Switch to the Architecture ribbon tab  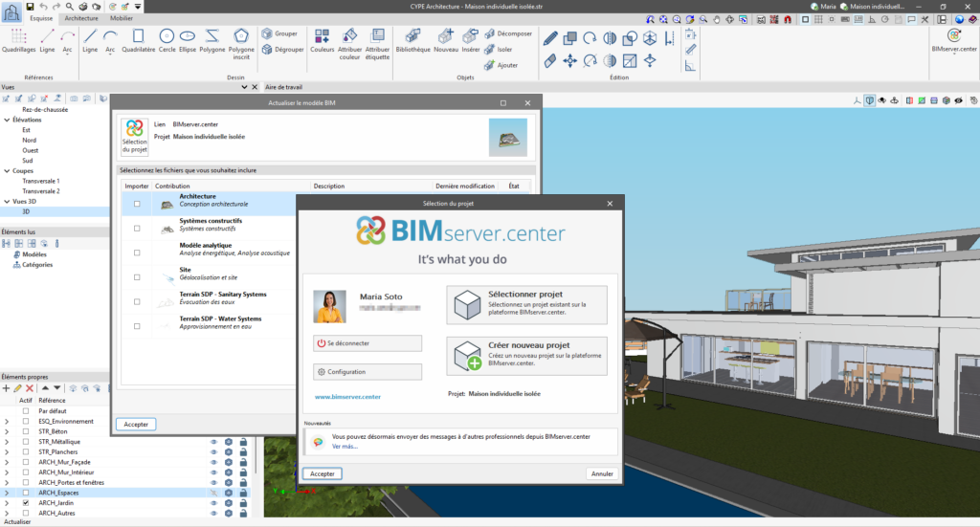(x=81, y=18)
